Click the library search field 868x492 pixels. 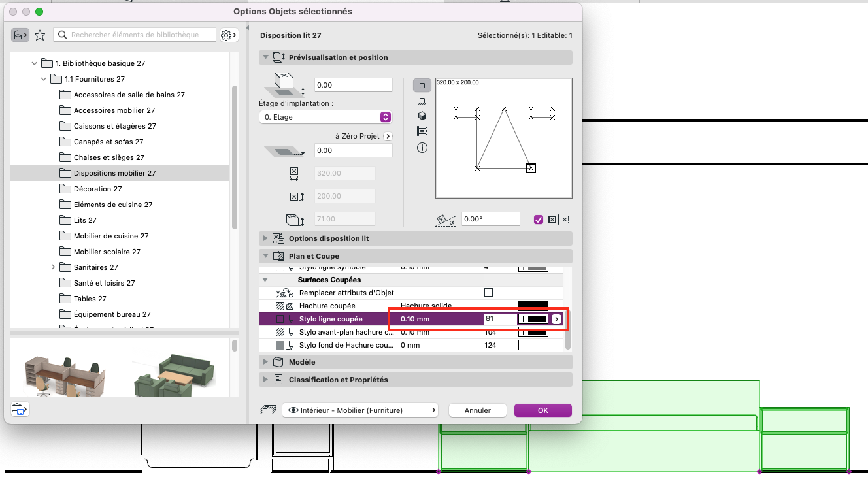(x=135, y=35)
